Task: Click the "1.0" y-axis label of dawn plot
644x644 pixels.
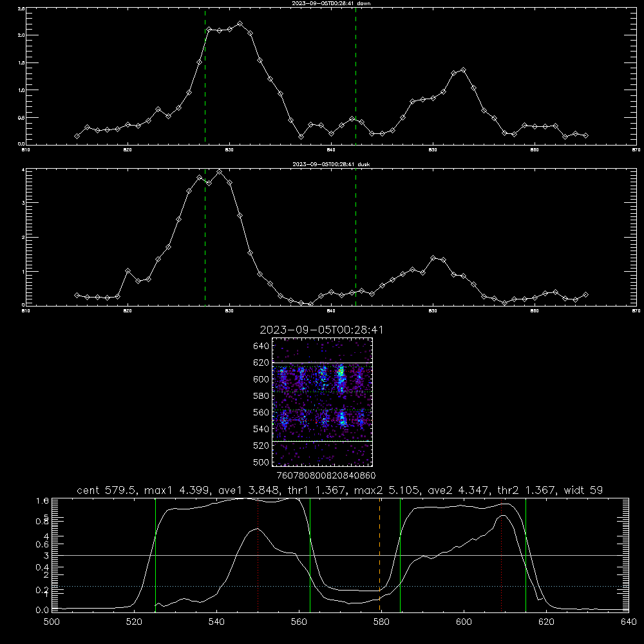Action: [x=21, y=90]
